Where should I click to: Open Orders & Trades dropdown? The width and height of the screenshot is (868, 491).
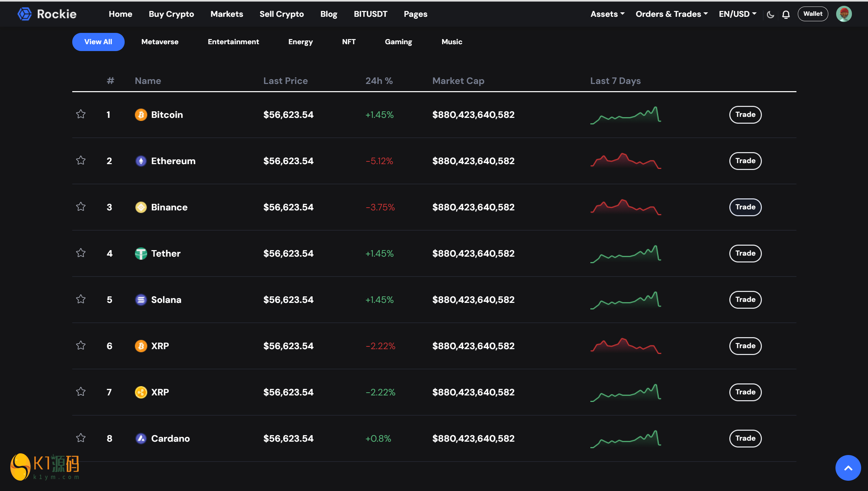671,14
